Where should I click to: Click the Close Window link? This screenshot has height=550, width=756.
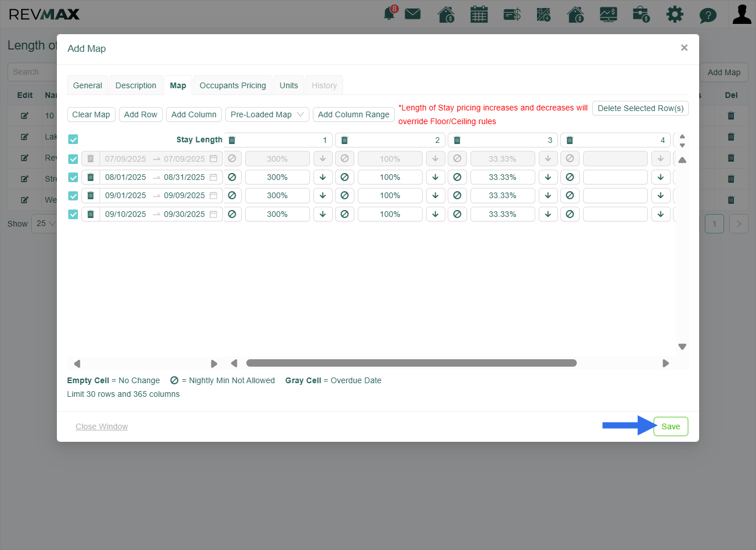(102, 426)
